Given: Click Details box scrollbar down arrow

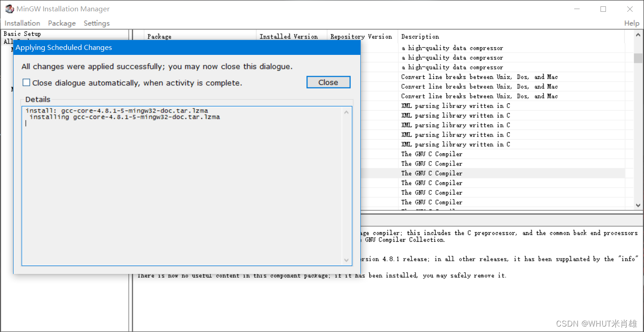Looking at the screenshot, I should pyautogui.click(x=347, y=260).
